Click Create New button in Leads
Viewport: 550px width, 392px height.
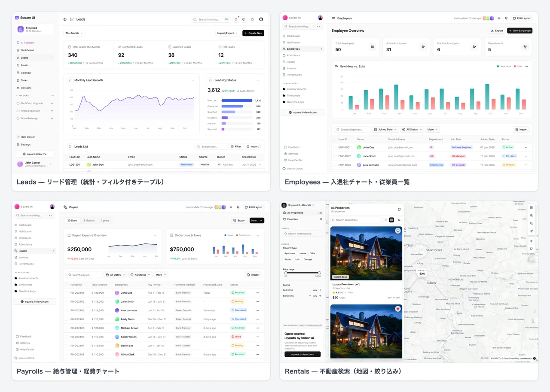click(253, 33)
